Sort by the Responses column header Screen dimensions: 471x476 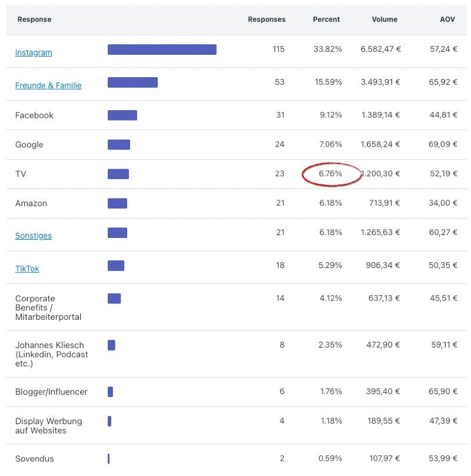pyautogui.click(x=266, y=19)
